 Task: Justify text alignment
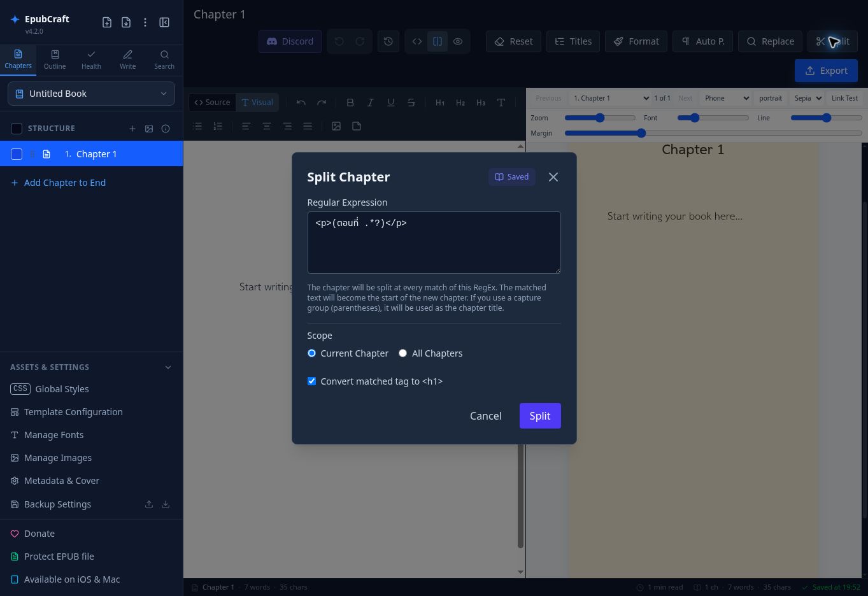(308, 126)
